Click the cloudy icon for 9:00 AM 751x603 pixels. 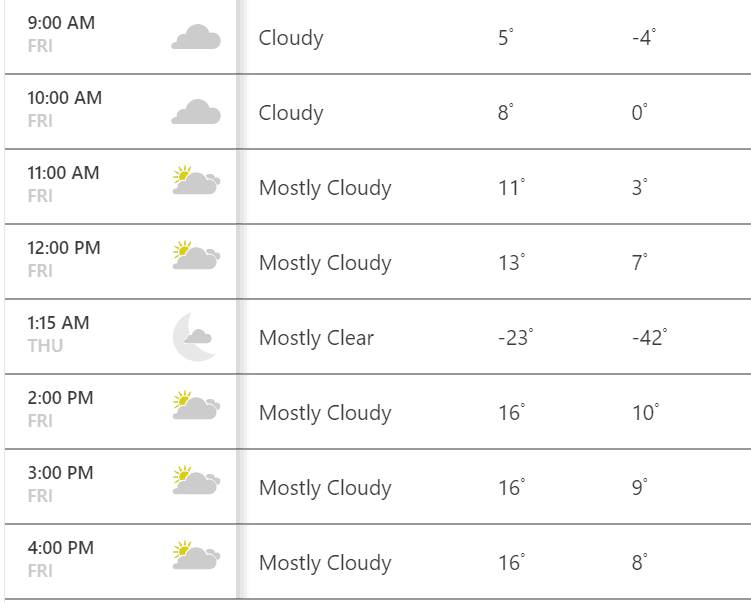pyautogui.click(x=196, y=37)
